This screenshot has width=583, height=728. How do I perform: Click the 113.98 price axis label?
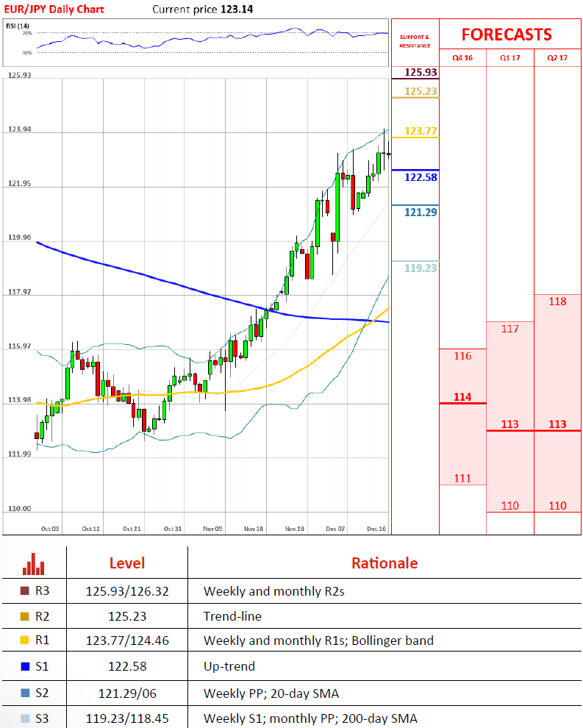[x=20, y=400]
